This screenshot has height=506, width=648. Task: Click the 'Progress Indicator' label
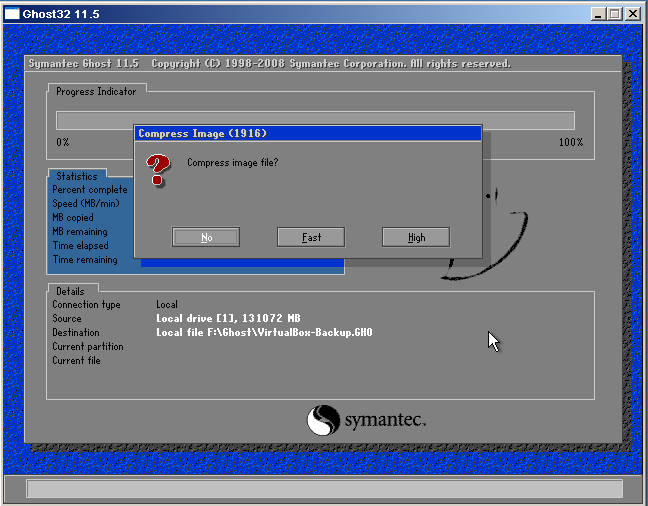coord(96,91)
